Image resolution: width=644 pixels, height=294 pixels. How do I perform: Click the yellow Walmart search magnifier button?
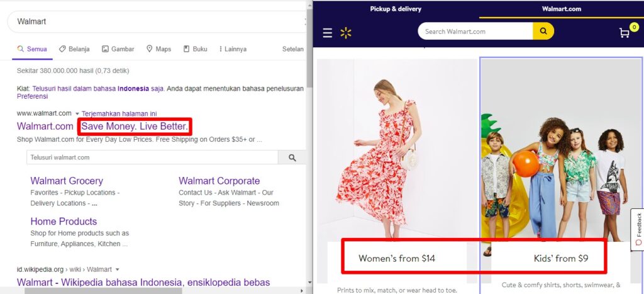[x=543, y=31]
